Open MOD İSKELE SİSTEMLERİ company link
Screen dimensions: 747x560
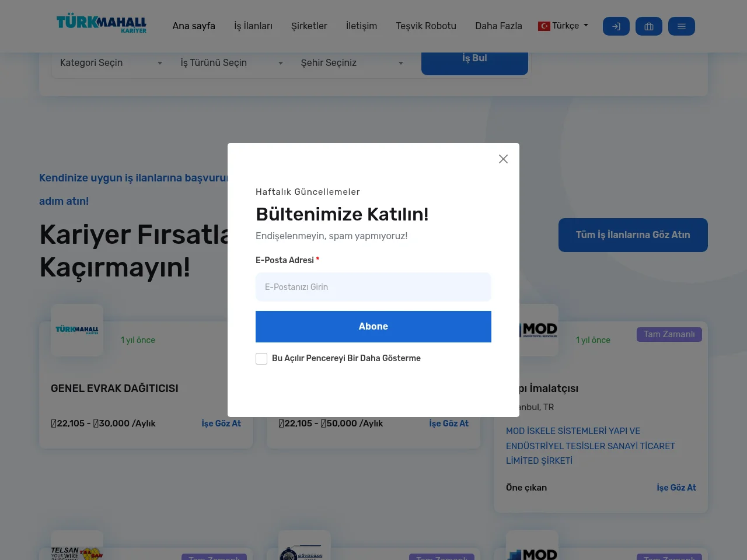tap(591, 446)
